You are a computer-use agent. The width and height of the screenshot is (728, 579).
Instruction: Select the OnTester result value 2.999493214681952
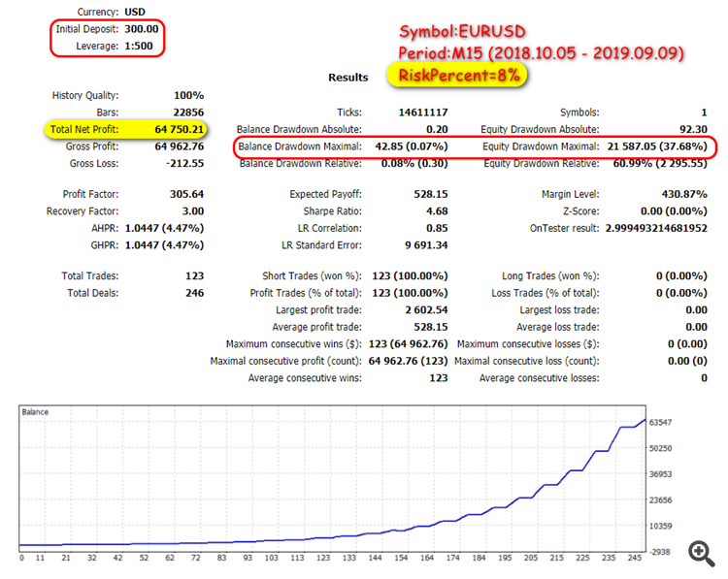656,228
